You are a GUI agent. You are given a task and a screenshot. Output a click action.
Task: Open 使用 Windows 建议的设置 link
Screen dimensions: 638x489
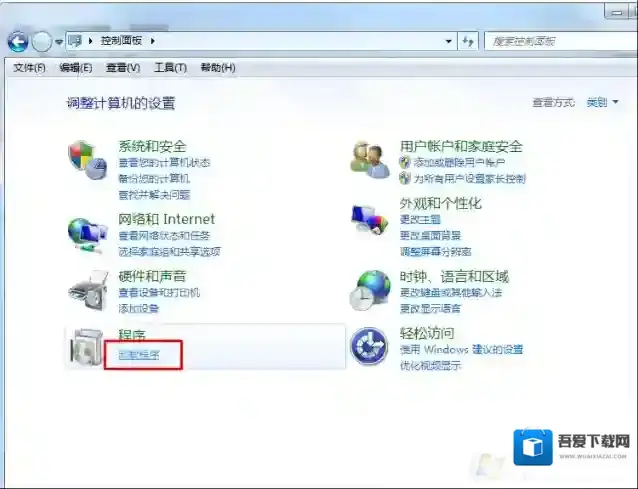point(461,349)
